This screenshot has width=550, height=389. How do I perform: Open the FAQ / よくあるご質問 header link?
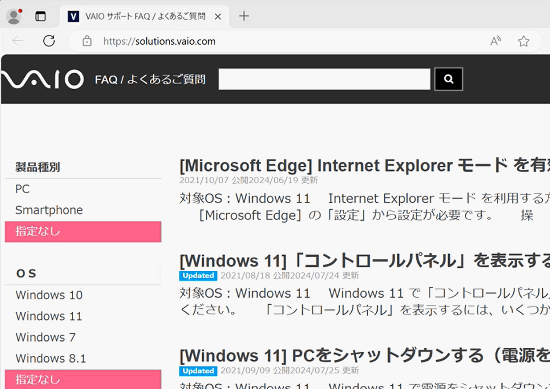coord(150,80)
